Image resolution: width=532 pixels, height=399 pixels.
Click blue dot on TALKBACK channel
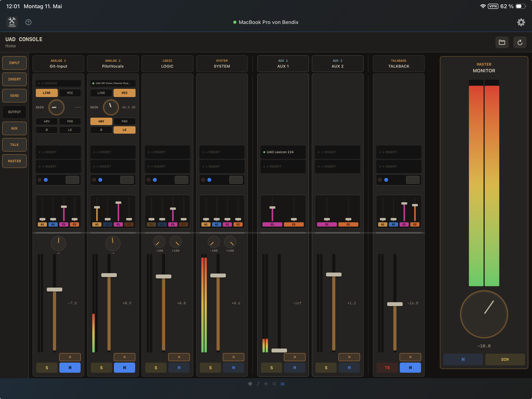[x=386, y=180]
